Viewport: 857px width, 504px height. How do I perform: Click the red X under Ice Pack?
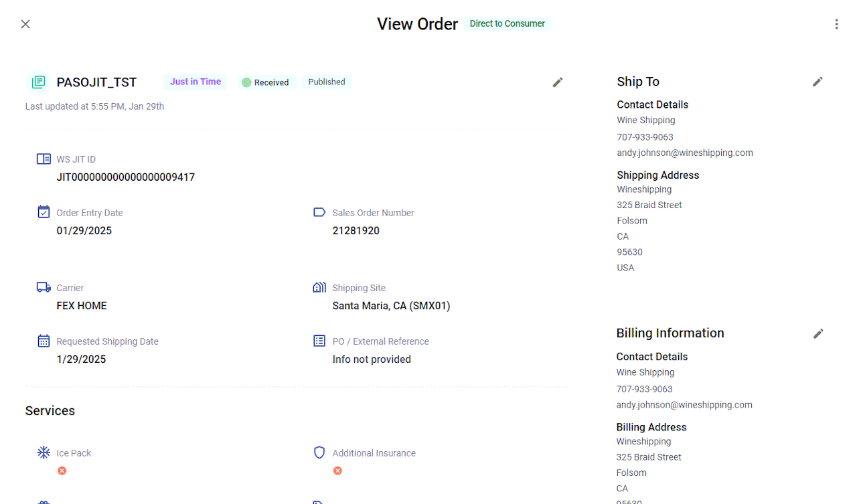coord(62,471)
